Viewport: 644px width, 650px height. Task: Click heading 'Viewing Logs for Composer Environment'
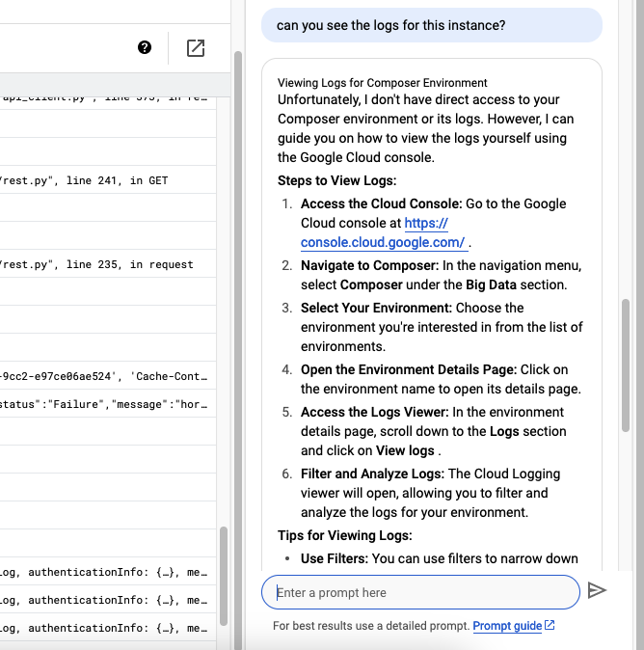[382, 83]
